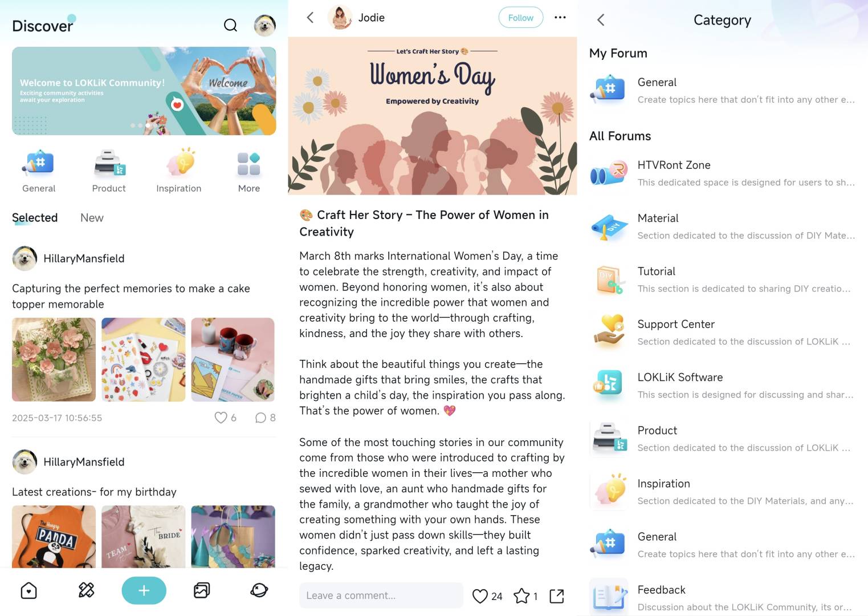The image size is (868, 616).
Task: Open the planet community icon in bottom bar
Action: [x=259, y=590]
